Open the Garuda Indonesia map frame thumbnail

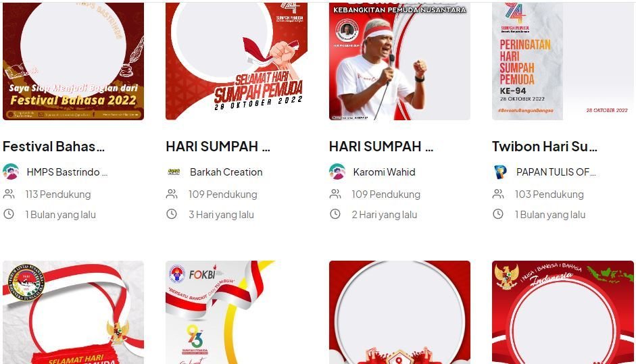click(x=563, y=312)
